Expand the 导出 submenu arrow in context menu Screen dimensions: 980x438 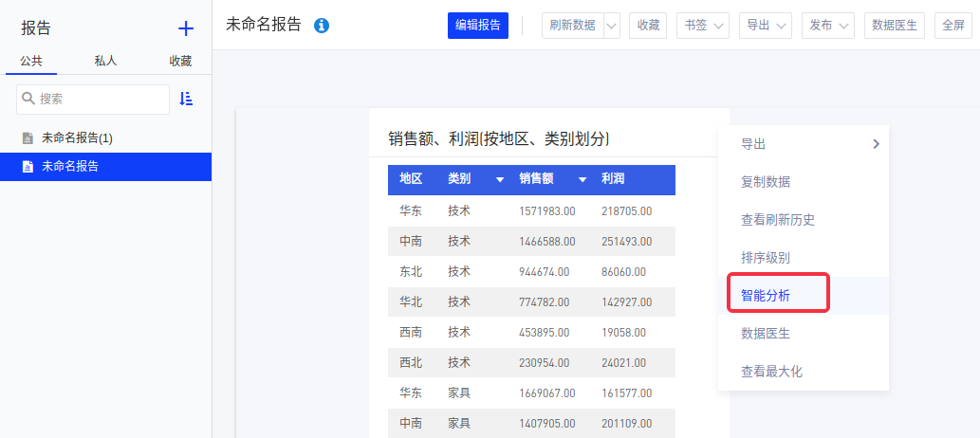click(876, 144)
